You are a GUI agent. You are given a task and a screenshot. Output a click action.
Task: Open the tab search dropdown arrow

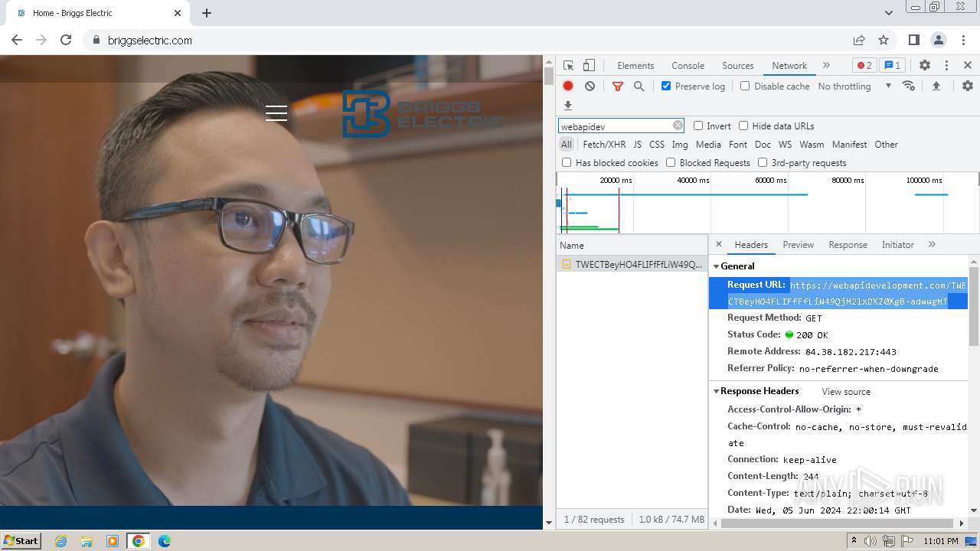coord(889,13)
